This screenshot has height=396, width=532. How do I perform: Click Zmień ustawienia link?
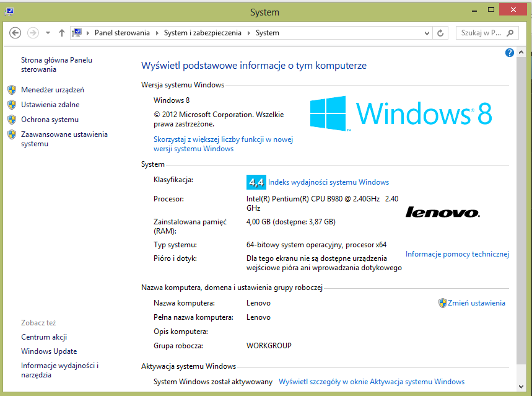[x=476, y=303]
